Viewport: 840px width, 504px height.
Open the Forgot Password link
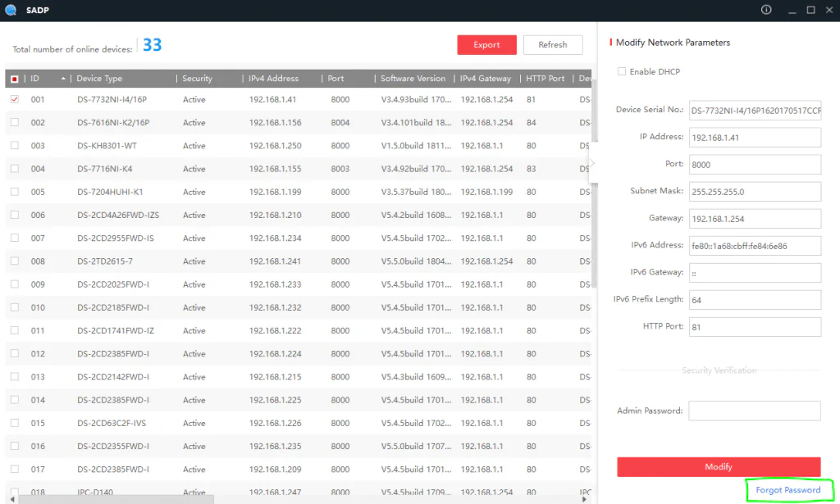(788, 490)
